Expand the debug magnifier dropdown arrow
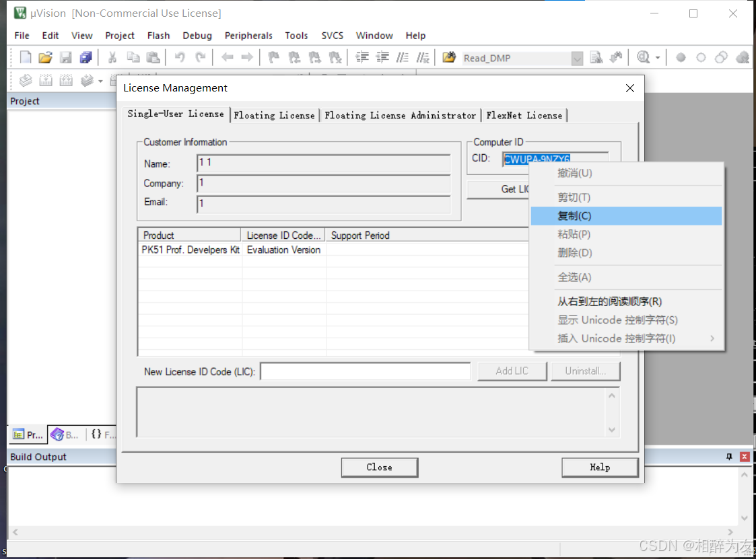 click(658, 58)
